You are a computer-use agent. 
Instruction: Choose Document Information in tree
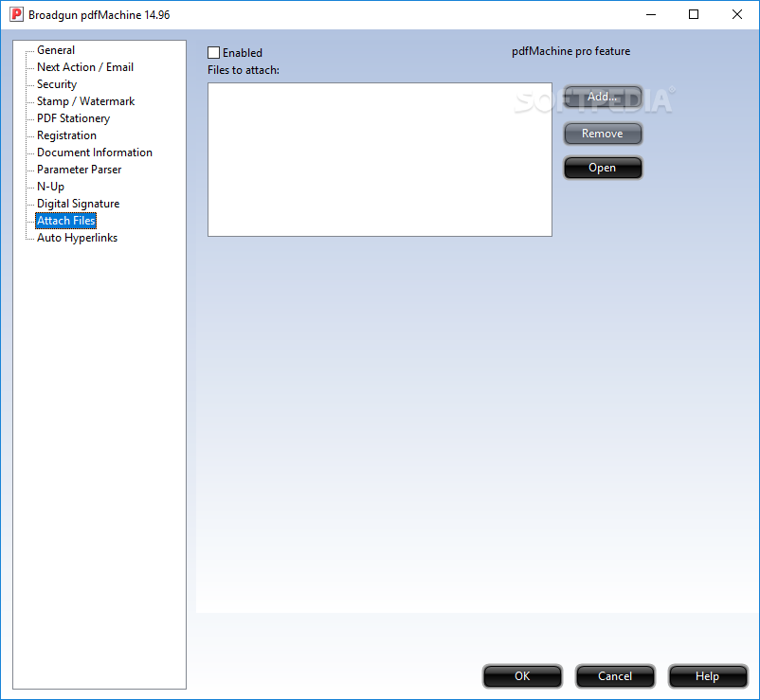pos(95,153)
